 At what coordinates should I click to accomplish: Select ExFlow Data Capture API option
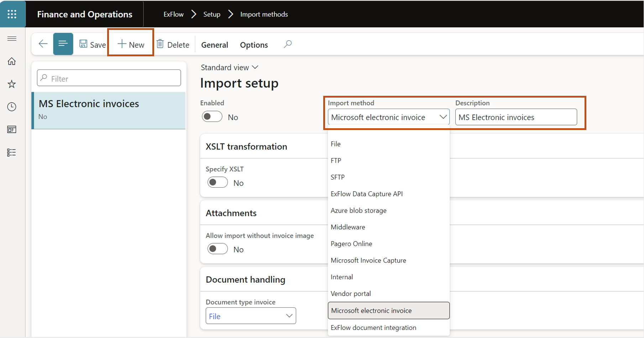[388, 194]
